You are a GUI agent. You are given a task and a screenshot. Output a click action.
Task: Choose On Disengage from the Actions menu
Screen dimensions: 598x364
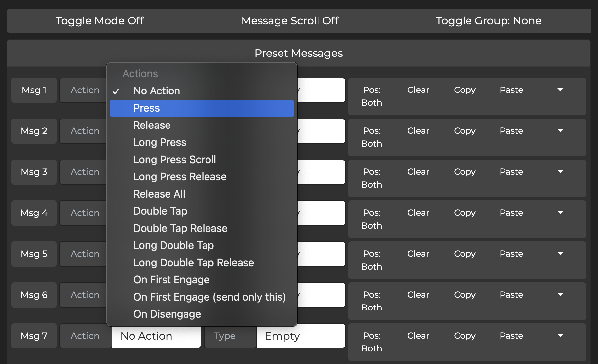tap(167, 314)
